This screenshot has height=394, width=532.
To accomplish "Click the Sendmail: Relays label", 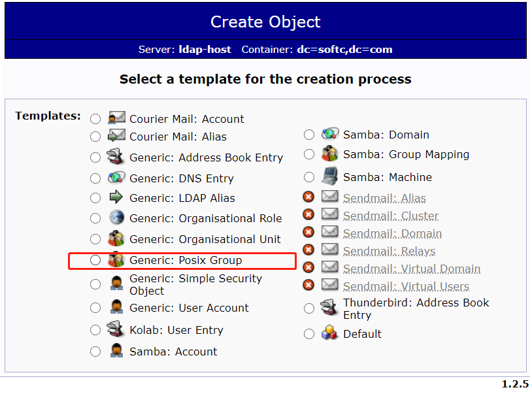I will pyautogui.click(x=389, y=252).
